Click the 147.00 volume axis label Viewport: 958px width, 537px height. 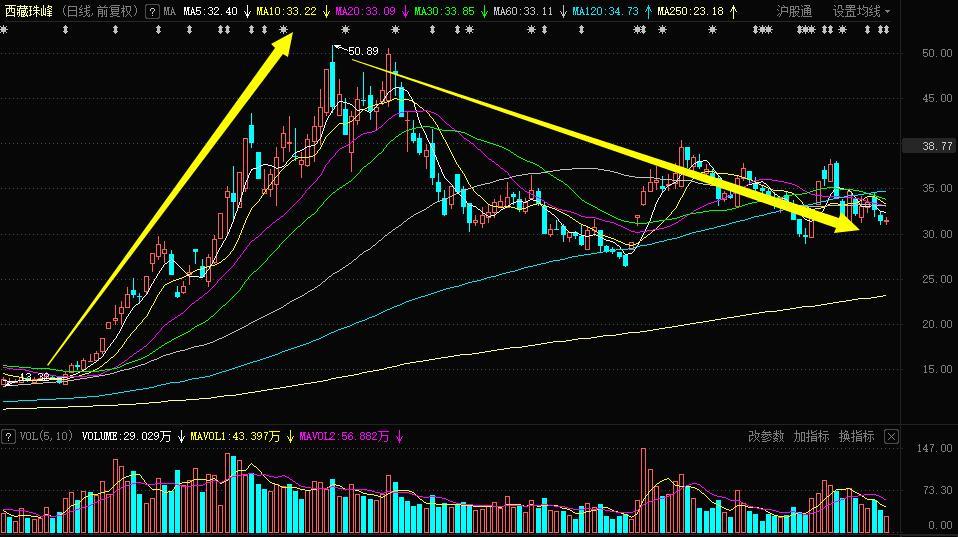[934, 448]
